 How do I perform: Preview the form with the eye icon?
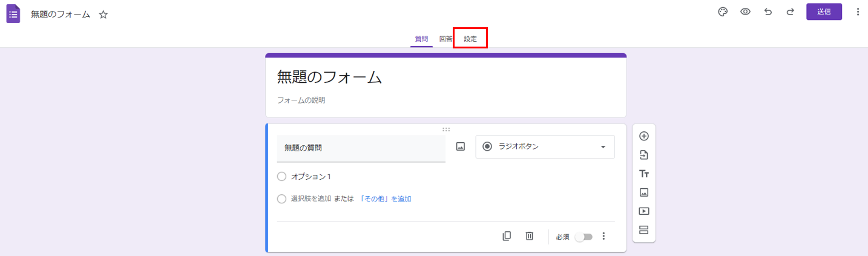coord(745,11)
